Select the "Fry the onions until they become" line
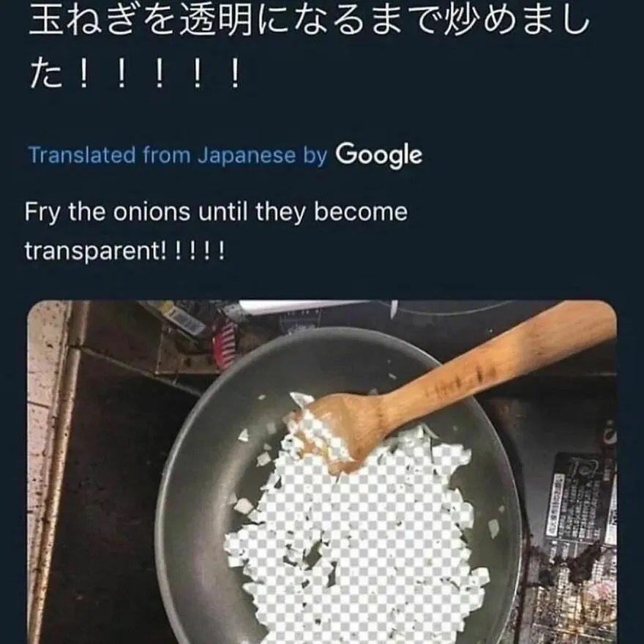Image resolution: width=644 pixels, height=644 pixels. pos(216,213)
